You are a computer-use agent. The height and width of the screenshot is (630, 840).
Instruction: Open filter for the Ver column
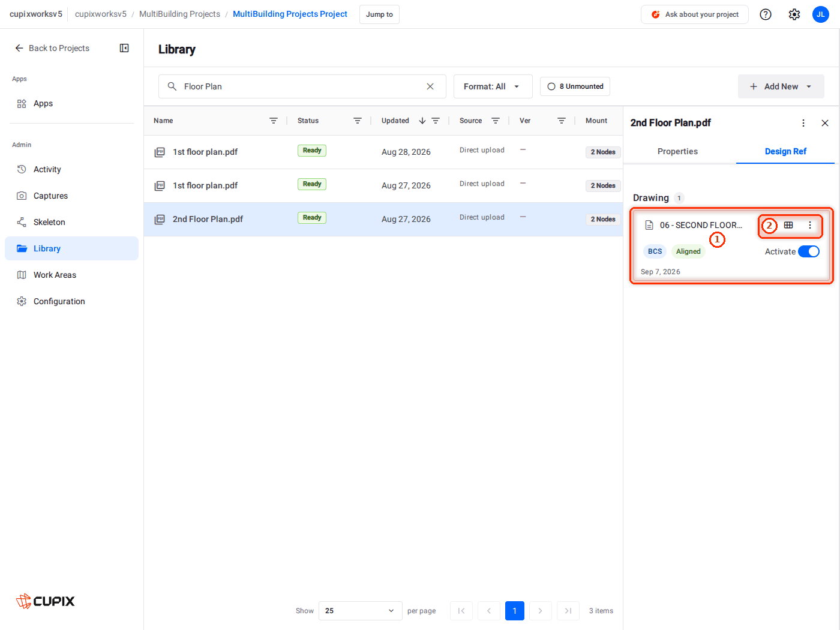(562, 121)
